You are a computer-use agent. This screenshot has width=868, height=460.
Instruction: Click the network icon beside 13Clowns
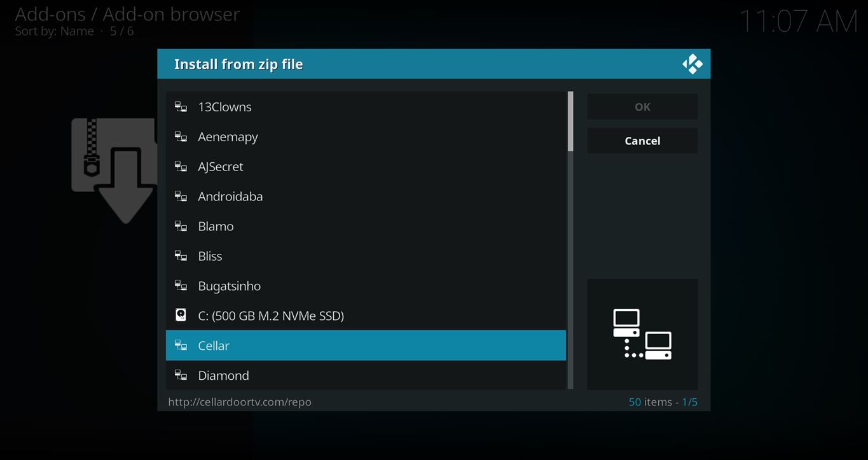(x=181, y=107)
